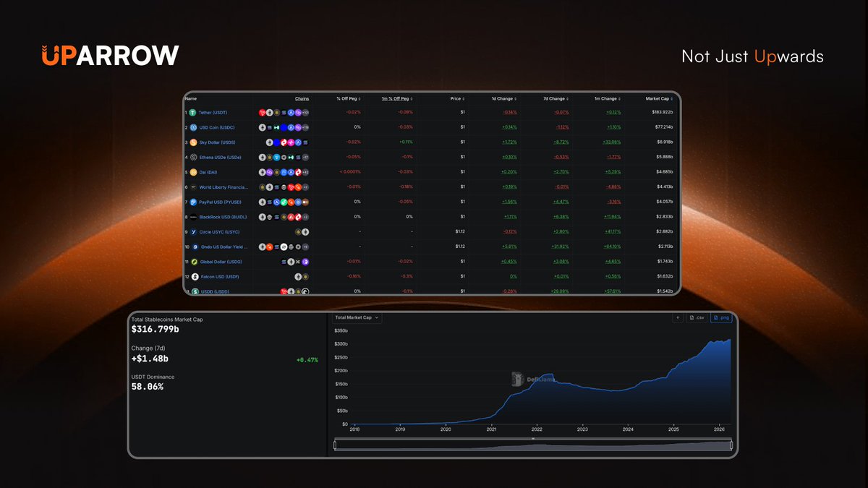868x488 pixels.
Task: Open the Total Market Cap chart dropdown
Action: pos(357,317)
